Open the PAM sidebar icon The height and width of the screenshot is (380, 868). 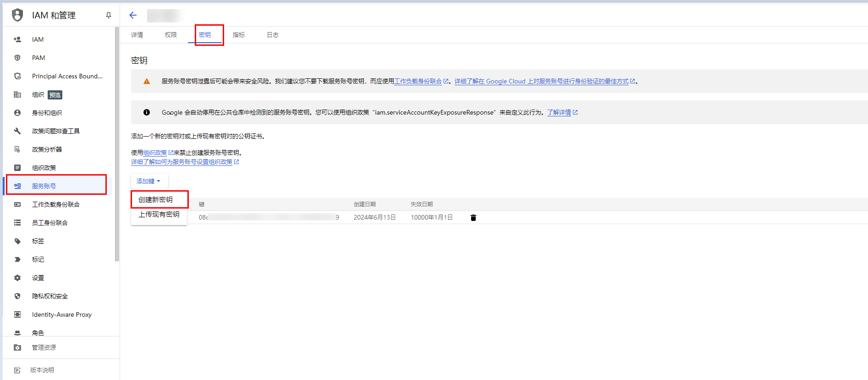(17, 58)
